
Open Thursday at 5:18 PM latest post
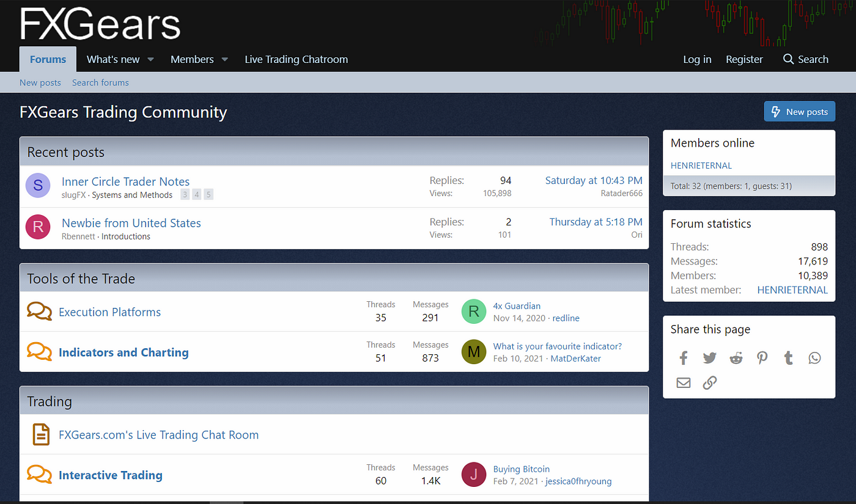pyautogui.click(x=596, y=222)
